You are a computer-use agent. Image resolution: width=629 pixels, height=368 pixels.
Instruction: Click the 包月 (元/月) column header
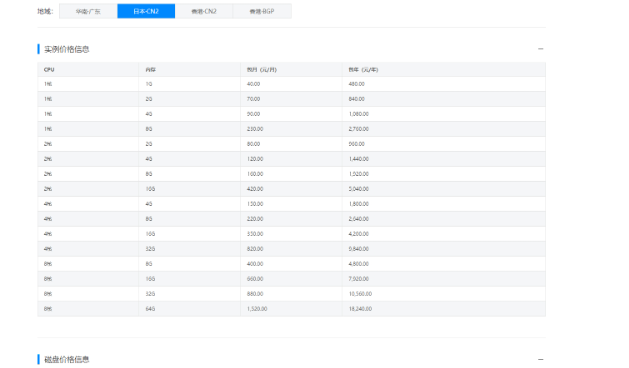point(262,69)
